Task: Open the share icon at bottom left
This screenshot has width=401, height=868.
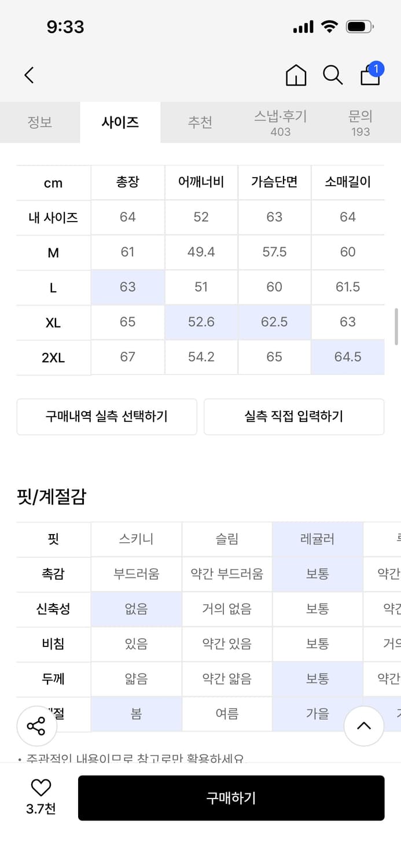Action: pos(36,726)
